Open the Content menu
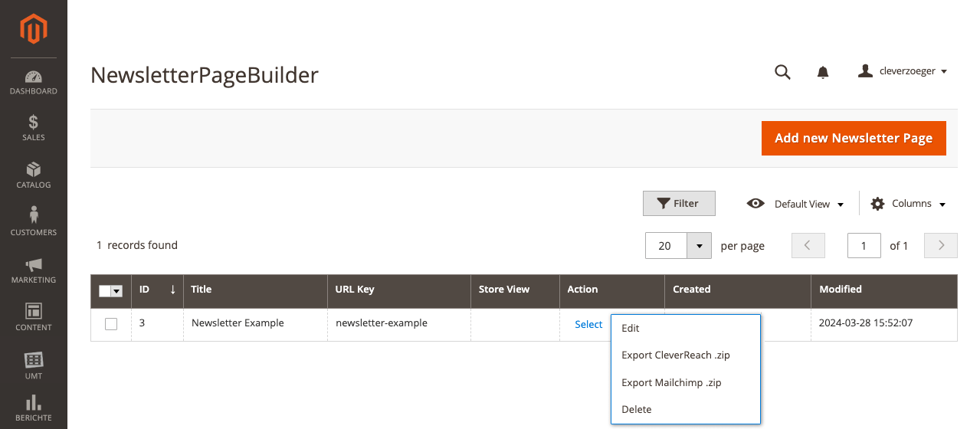The image size is (980, 429). coord(34,318)
